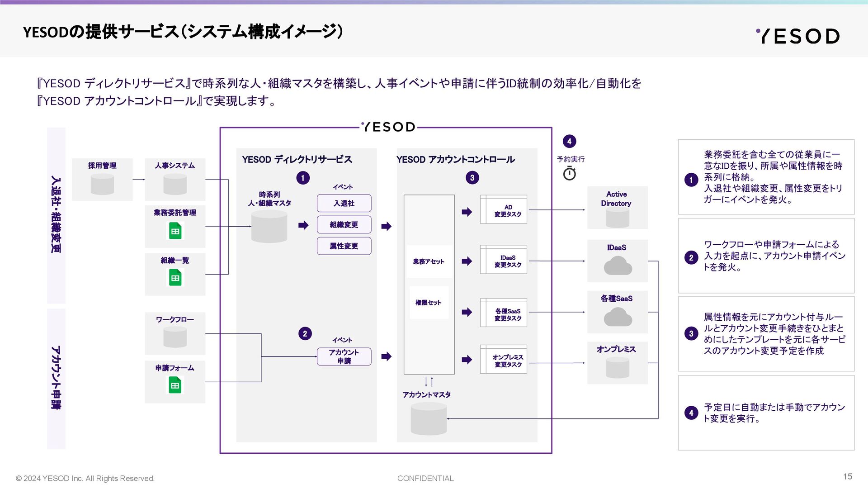Select the 属性変更 event box

[344, 246]
